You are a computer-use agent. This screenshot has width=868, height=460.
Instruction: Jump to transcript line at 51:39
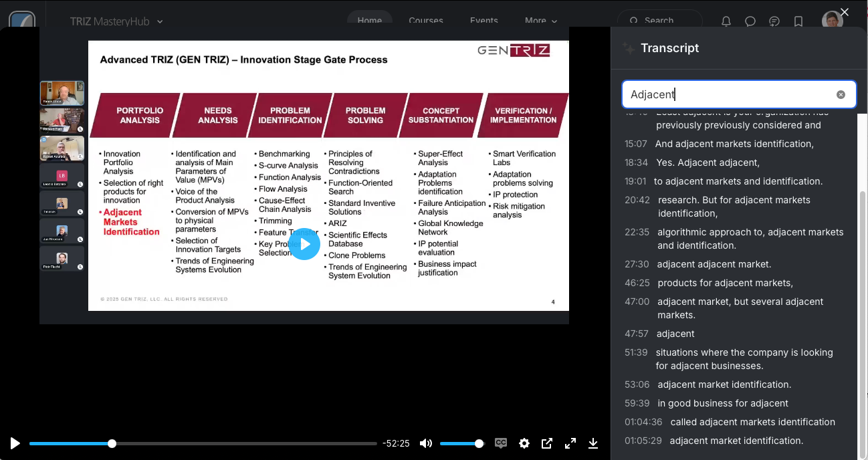pos(734,359)
